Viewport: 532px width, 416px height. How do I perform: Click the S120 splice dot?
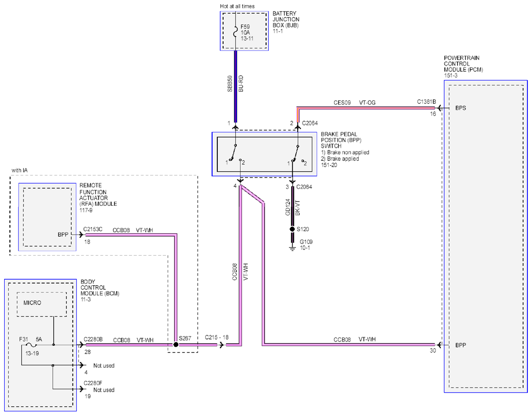coord(292,229)
